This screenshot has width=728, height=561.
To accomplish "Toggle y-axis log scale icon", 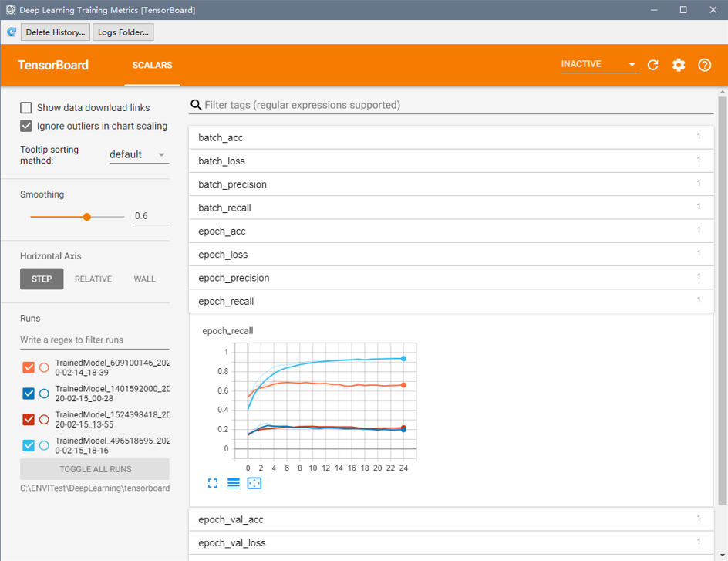I will tap(234, 483).
